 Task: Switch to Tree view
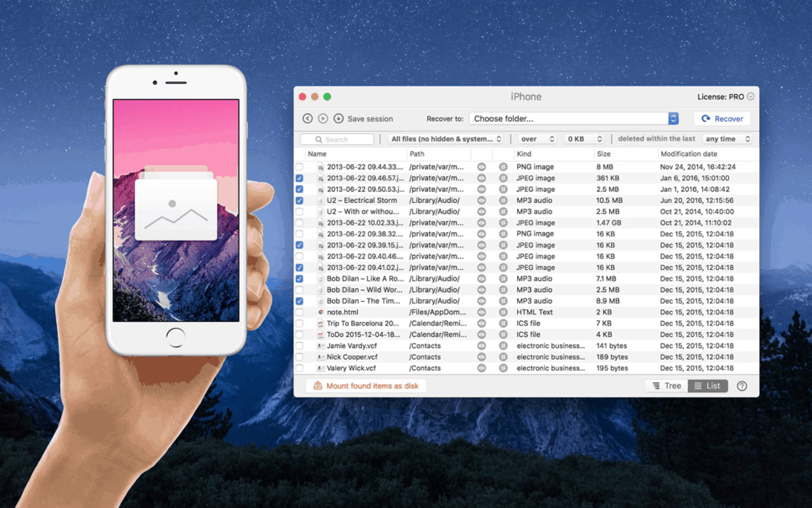666,386
